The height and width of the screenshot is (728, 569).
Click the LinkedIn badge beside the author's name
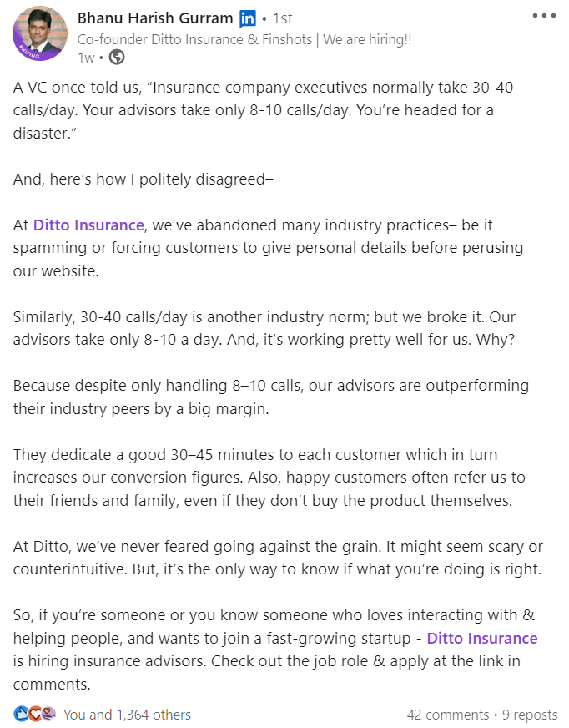click(248, 18)
